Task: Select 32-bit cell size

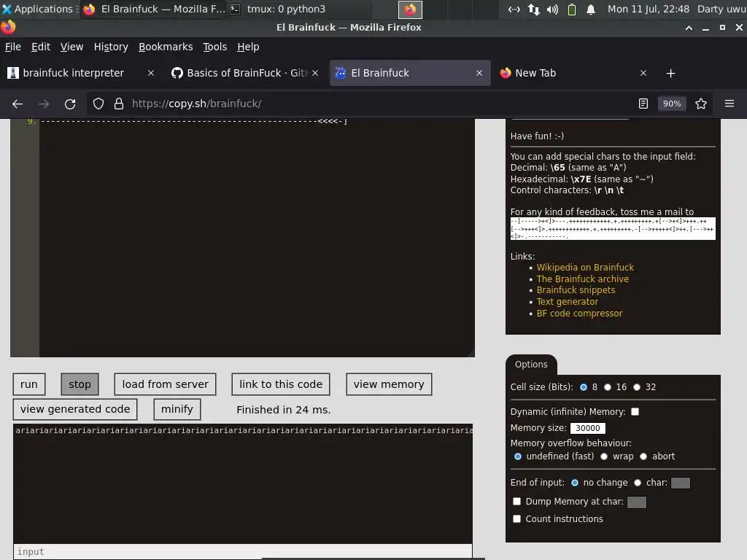Action: coord(637,387)
